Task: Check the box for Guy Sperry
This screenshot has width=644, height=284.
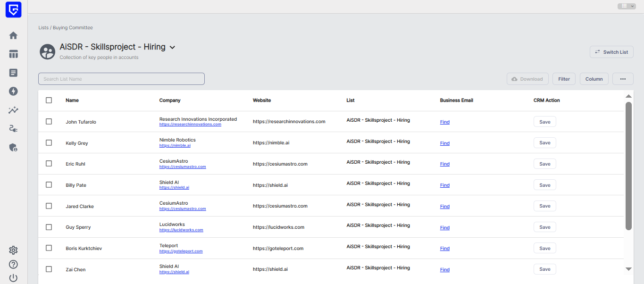Action: tap(49, 227)
